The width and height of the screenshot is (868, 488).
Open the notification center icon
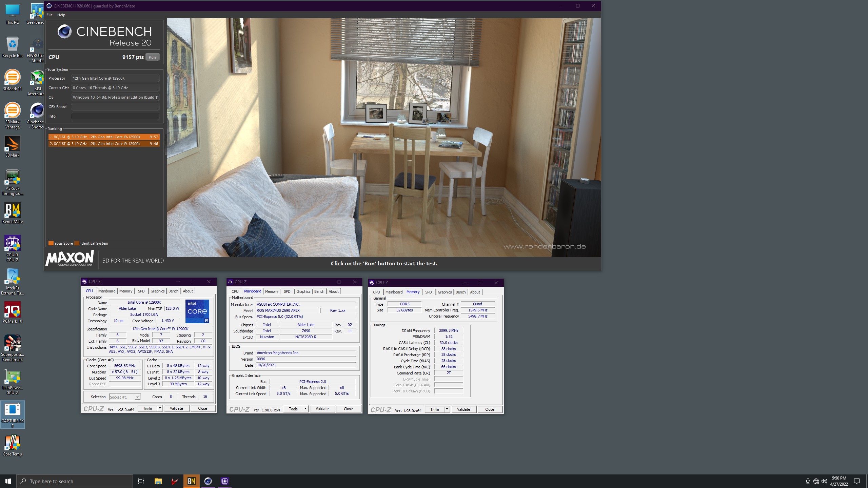tap(857, 481)
